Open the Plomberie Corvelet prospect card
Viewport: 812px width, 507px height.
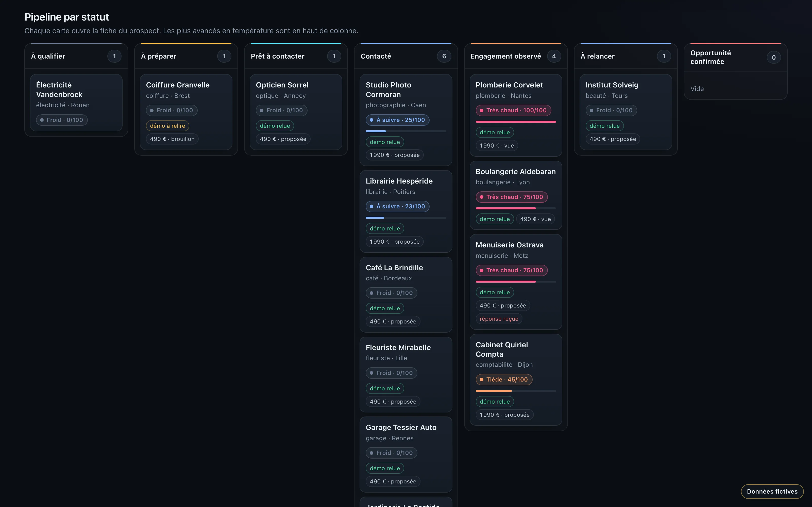[516, 115]
